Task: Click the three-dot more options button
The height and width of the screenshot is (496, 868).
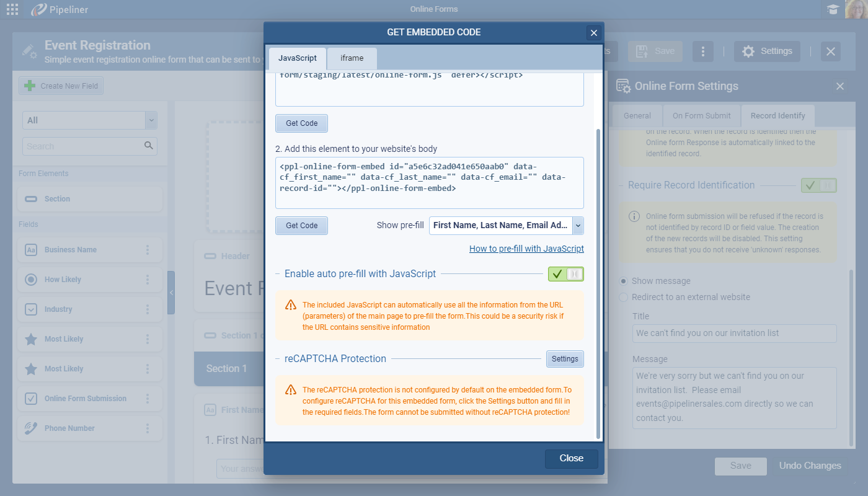Action: coord(702,51)
